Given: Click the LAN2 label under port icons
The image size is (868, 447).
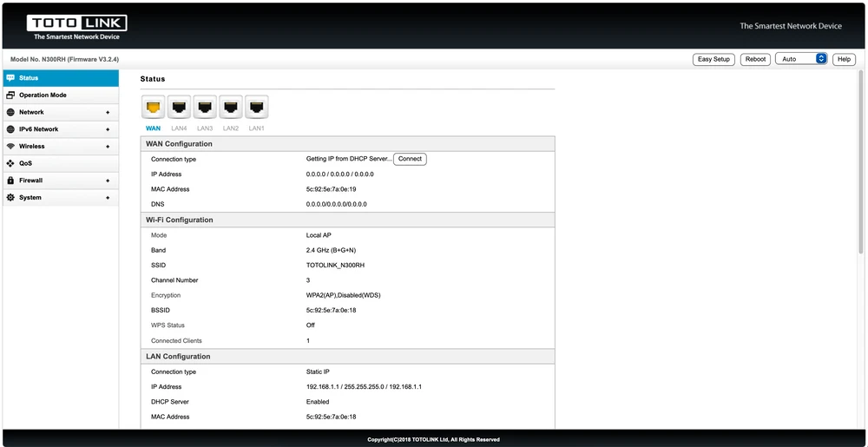Looking at the screenshot, I should tap(231, 128).
